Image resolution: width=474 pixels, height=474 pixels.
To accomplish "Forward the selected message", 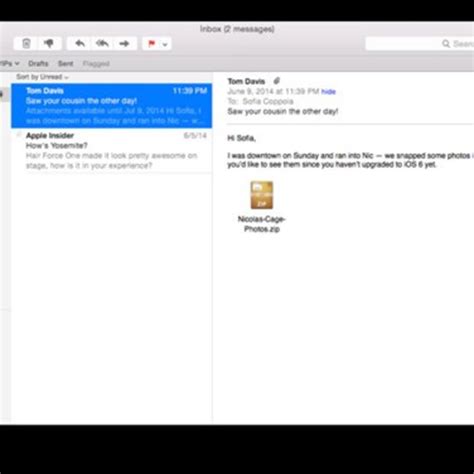I will (x=125, y=43).
